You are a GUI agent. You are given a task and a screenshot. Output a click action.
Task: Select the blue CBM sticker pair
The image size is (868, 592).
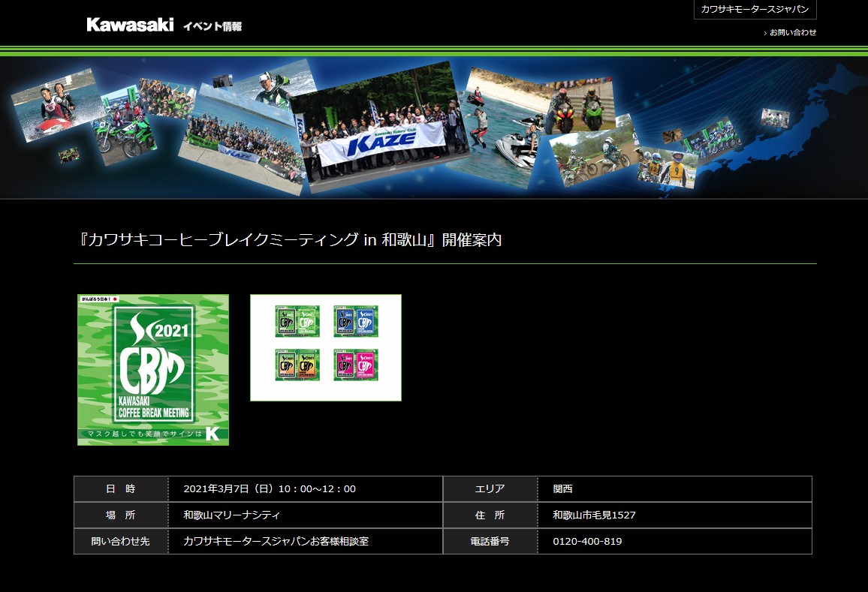356,321
